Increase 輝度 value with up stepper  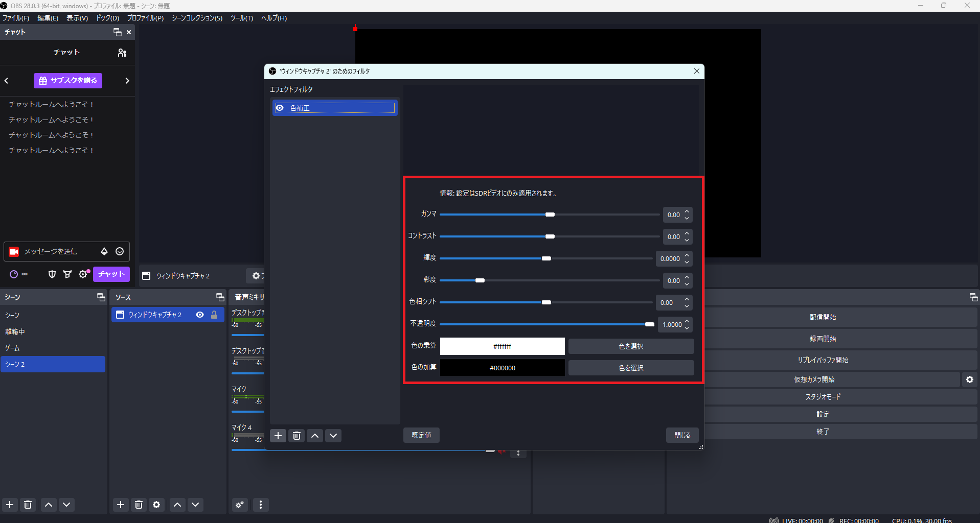pyautogui.click(x=687, y=255)
